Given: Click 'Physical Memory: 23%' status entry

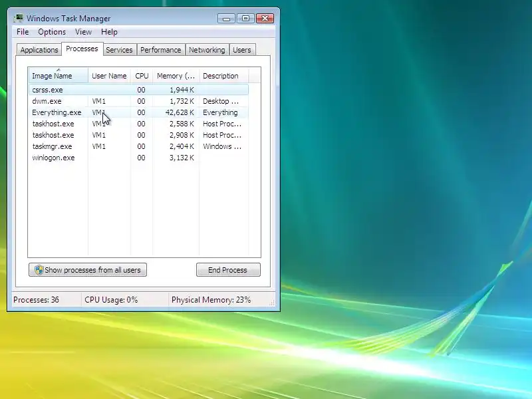Looking at the screenshot, I should (x=211, y=300).
